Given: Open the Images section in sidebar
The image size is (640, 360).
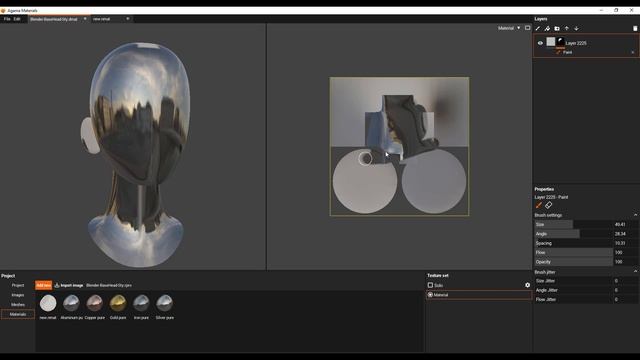Looking at the screenshot, I should 18,295.
